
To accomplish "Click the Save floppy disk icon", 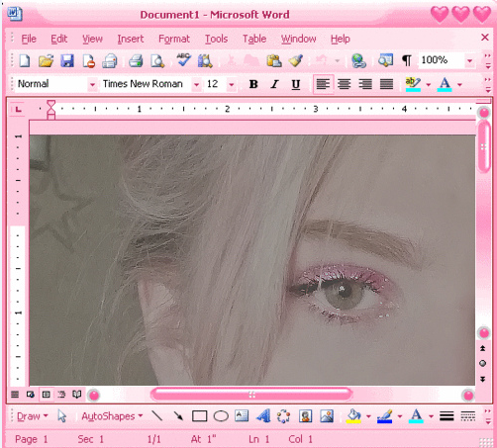I will tap(67, 61).
